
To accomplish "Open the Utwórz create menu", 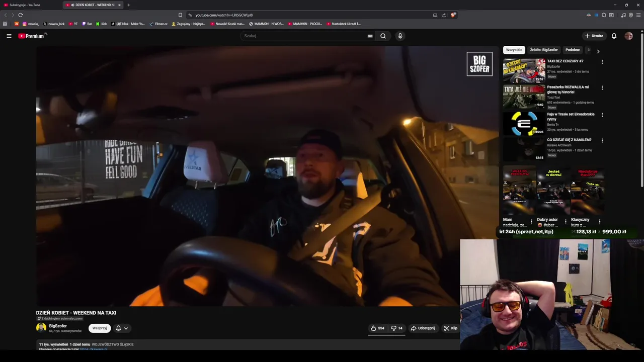I will click(x=594, y=36).
